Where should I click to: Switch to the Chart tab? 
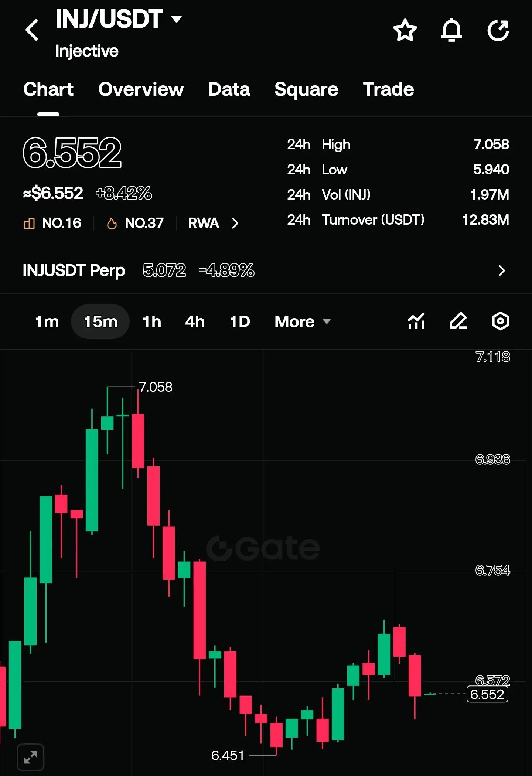pos(48,89)
